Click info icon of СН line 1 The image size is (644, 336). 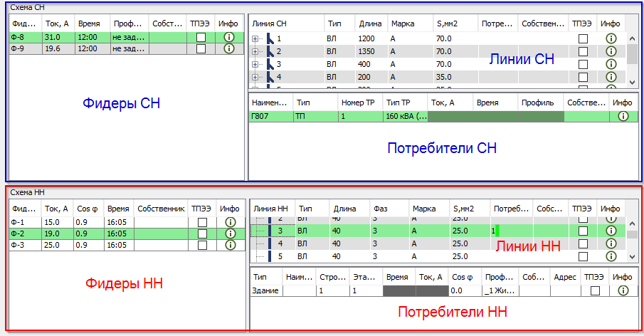click(611, 38)
